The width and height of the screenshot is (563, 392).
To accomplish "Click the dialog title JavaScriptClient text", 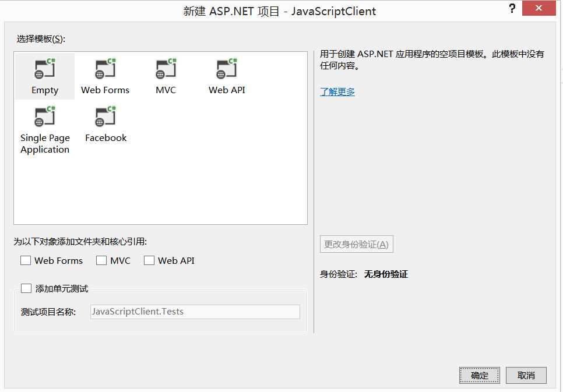I will point(333,11).
